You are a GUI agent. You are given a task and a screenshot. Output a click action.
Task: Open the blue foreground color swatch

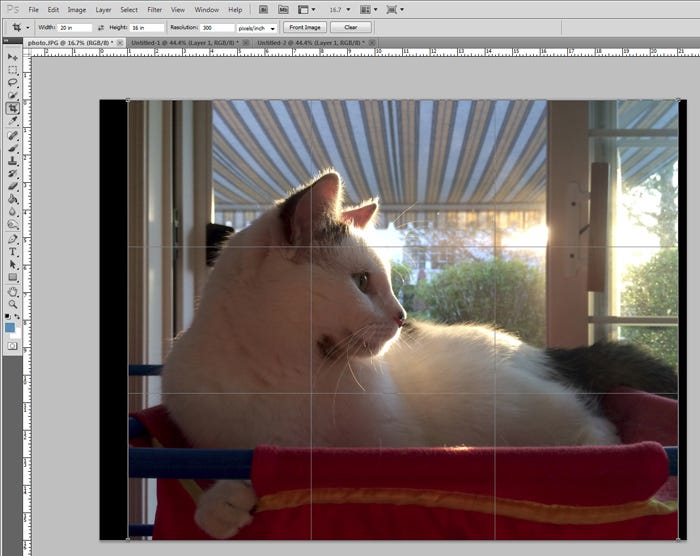click(x=9, y=328)
